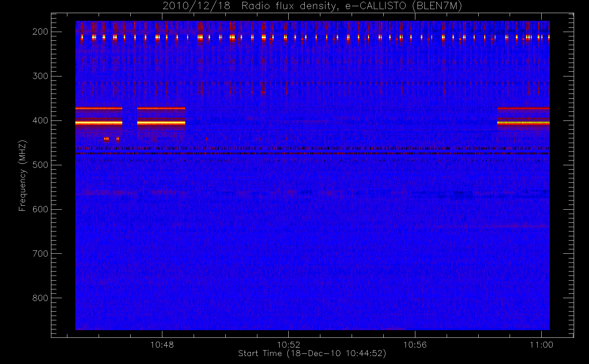Click the 300 frequency tick label
The width and height of the screenshot is (589, 364).
pyautogui.click(x=40, y=76)
